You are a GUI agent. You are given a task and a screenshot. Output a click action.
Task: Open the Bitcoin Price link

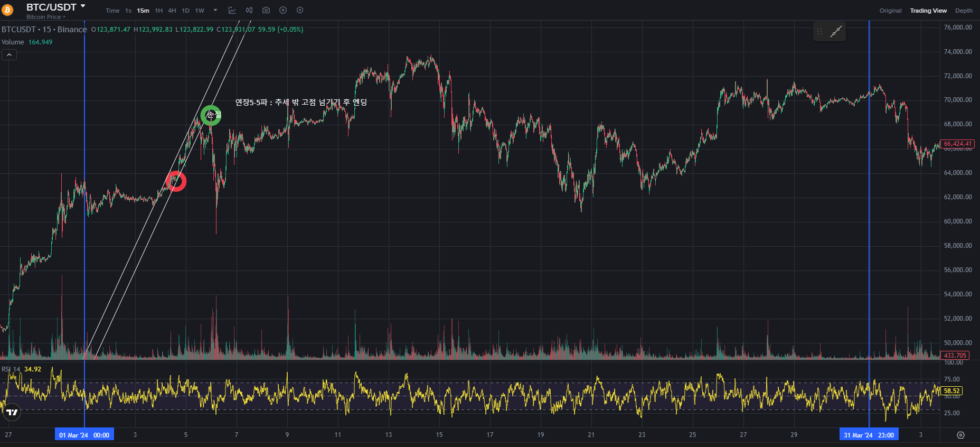[45, 17]
